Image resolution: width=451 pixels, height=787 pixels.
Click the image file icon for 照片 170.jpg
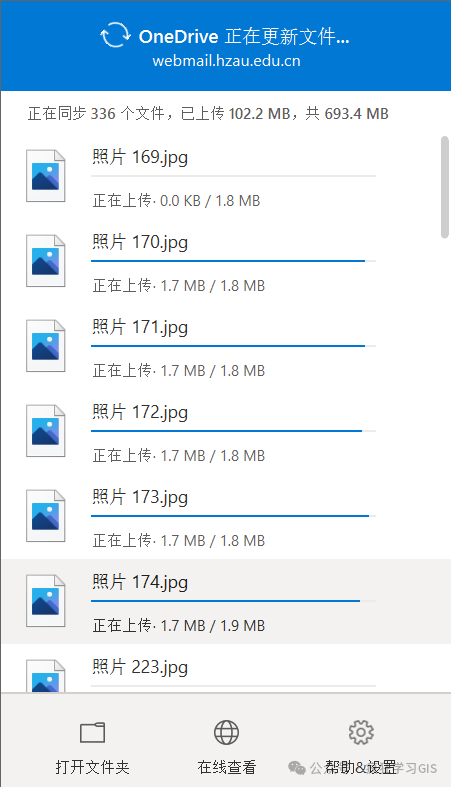(46, 260)
